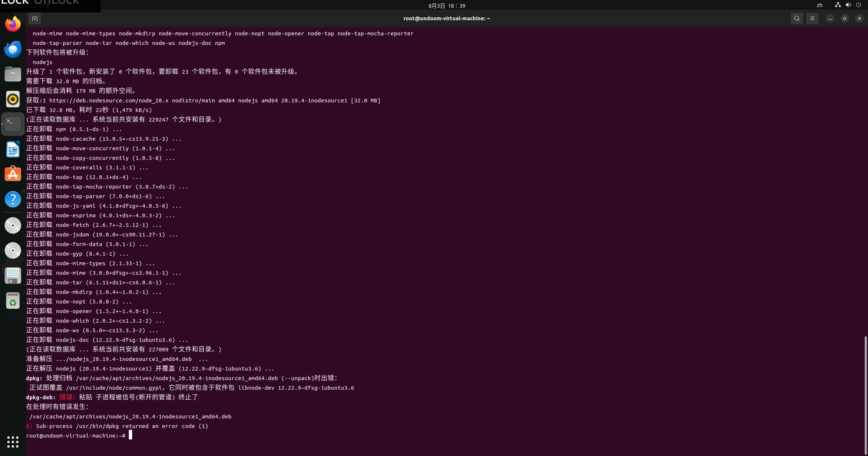Image resolution: width=868 pixels, height=456 pixels.
Task: Open the zh input method menu
Action: 819,5
